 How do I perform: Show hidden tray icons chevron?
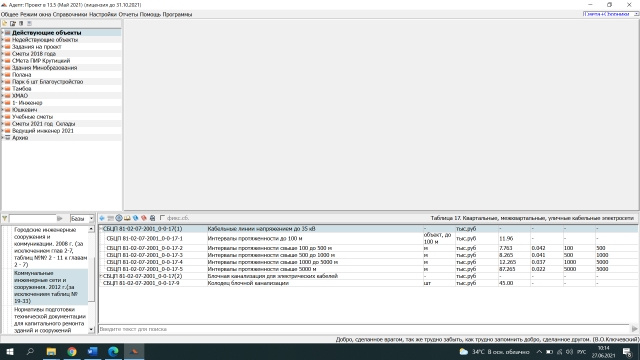539,352
